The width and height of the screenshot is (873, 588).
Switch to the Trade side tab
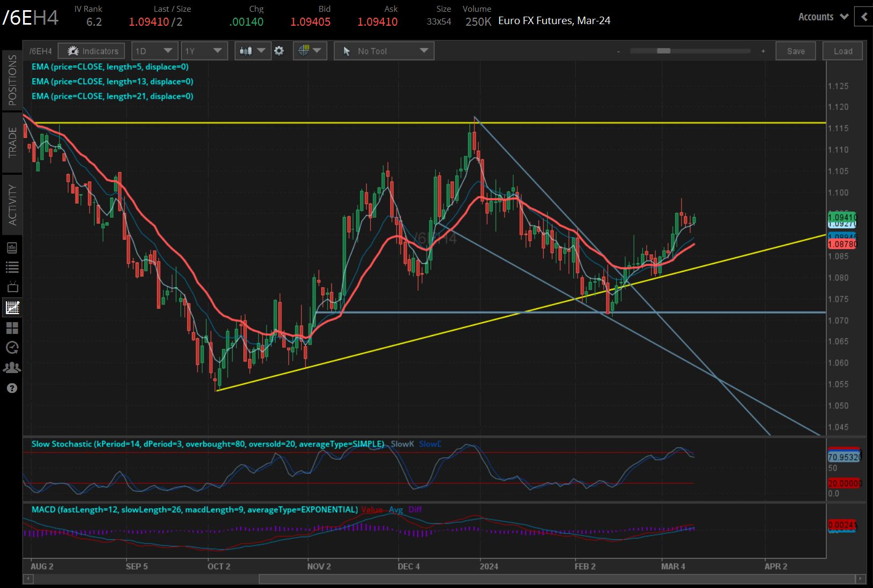click(12, 143)
